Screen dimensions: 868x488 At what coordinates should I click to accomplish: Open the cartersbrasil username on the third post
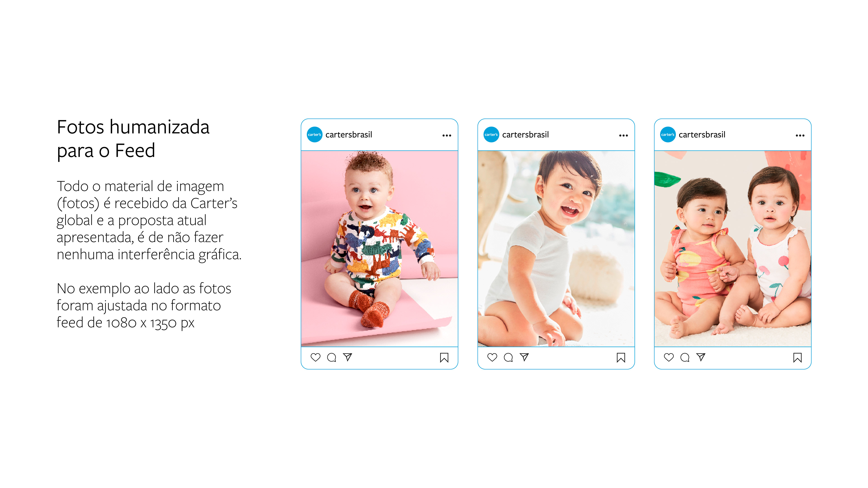(x=702, y=135)
